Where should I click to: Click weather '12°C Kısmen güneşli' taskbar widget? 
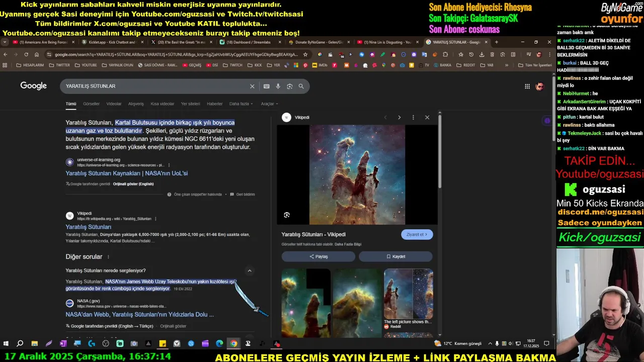tap(457, 344)
